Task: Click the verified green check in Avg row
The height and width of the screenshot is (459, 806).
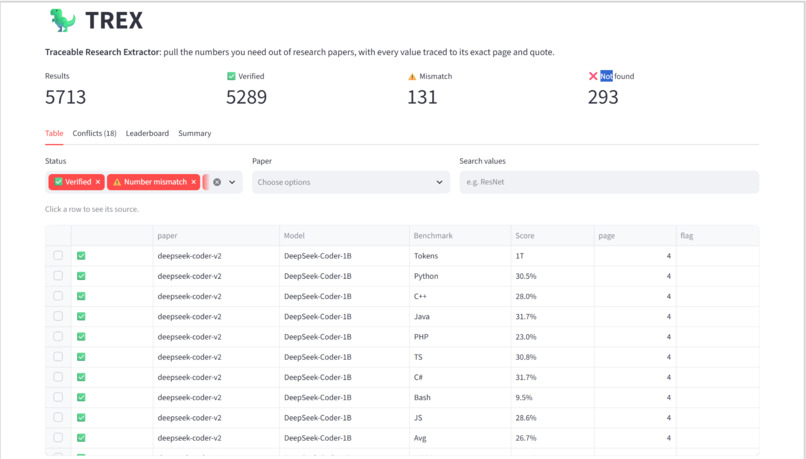Action: [x=81, y=438]
